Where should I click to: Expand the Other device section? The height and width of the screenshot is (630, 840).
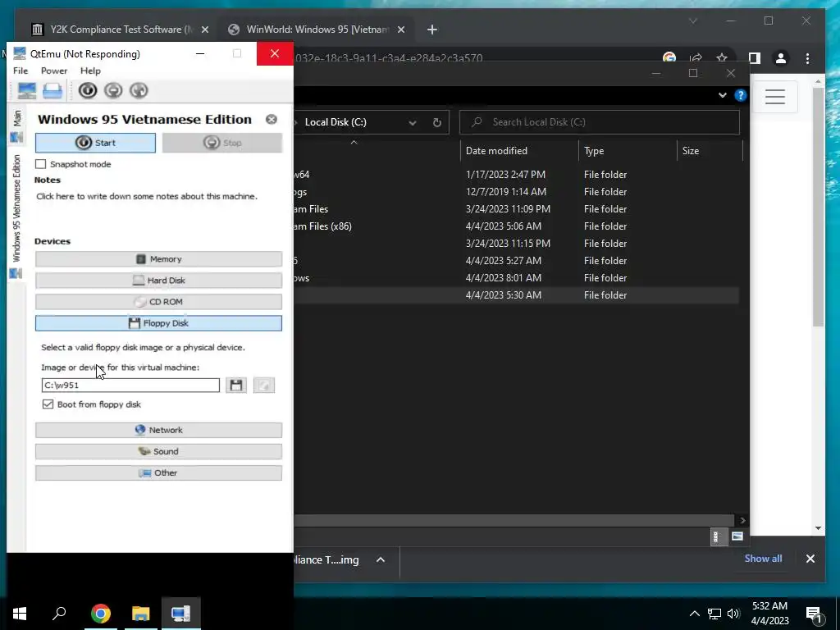pyautogui.click(x=158, y=473)
